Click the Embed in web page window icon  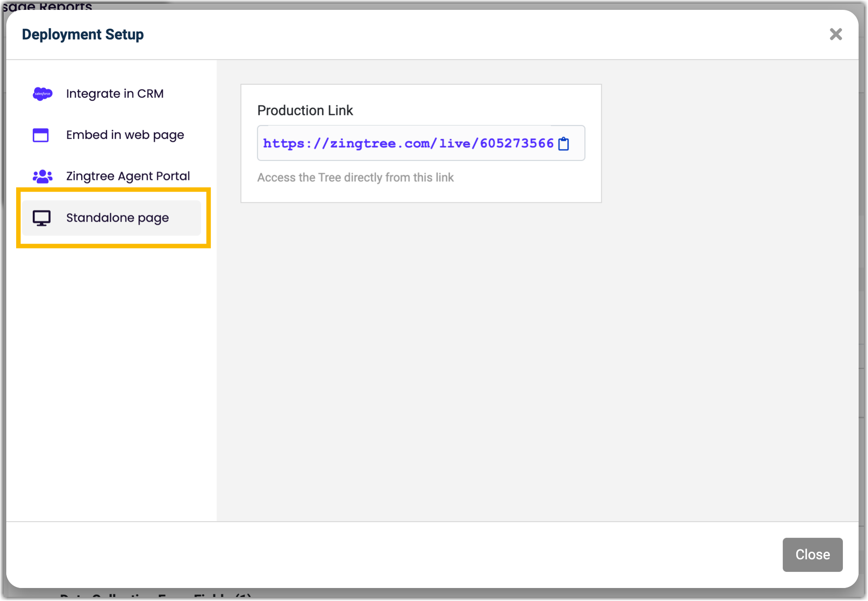click(x=41, y=135)
